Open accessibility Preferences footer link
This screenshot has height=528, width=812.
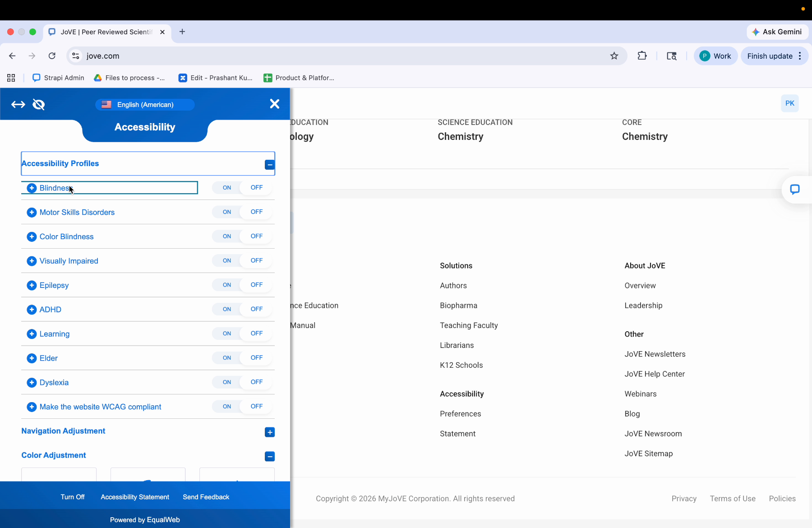(x=460, y=414)
